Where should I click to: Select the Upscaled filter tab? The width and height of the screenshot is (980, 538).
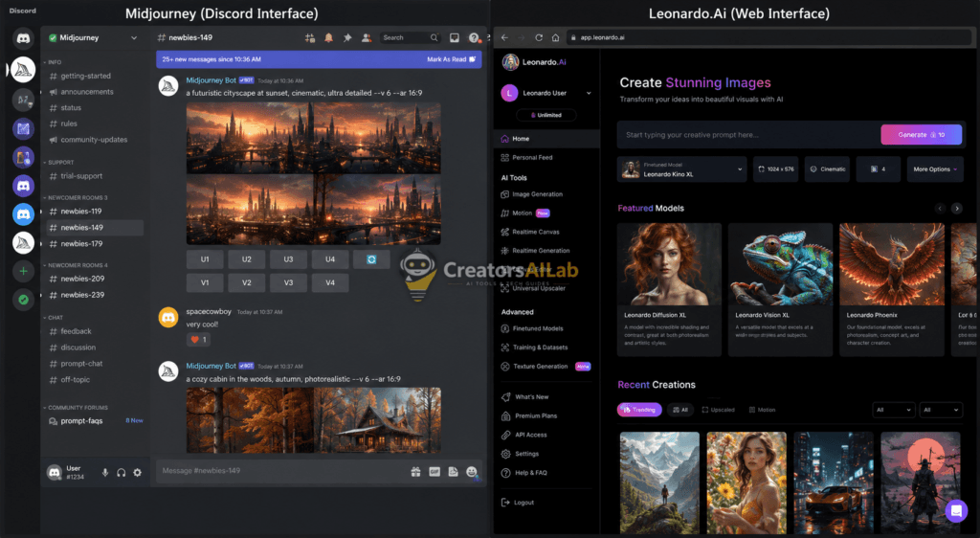coord(718,410)
